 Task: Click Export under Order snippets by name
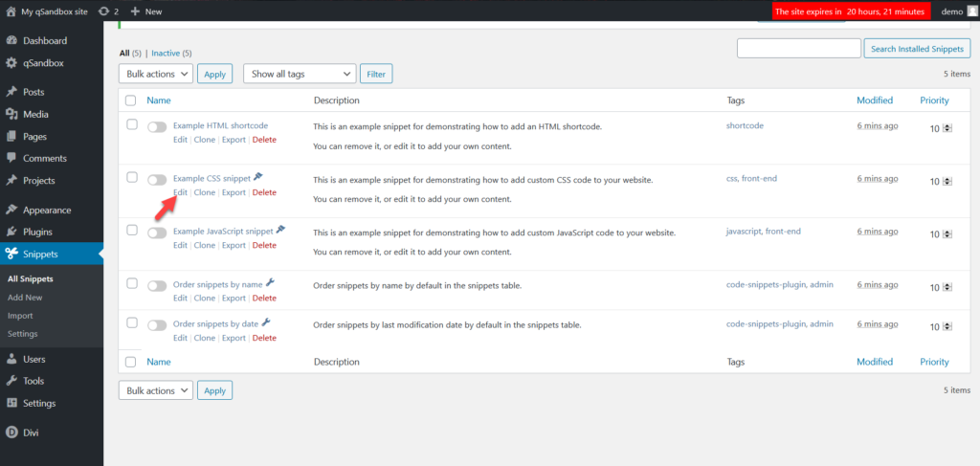tap(234, 298)
